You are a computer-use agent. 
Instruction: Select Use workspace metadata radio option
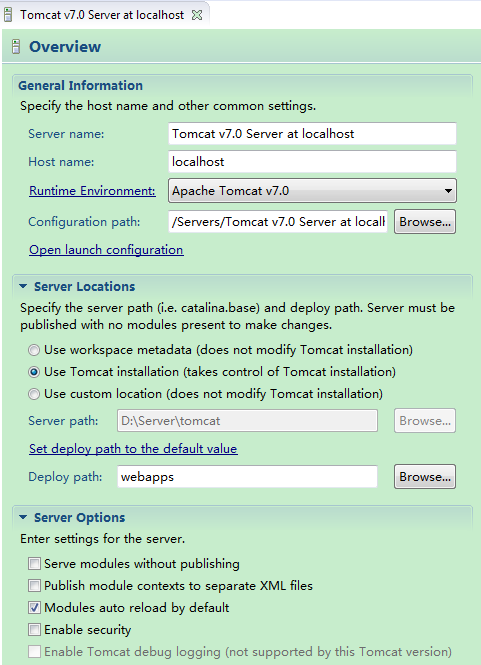coord(34,350)
